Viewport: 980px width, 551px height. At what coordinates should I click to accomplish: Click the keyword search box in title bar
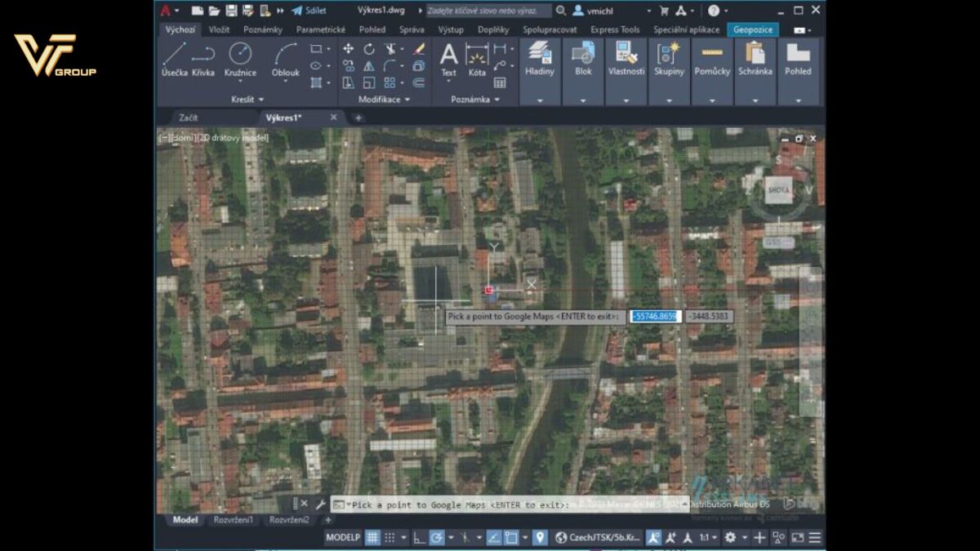click(488, 11)
